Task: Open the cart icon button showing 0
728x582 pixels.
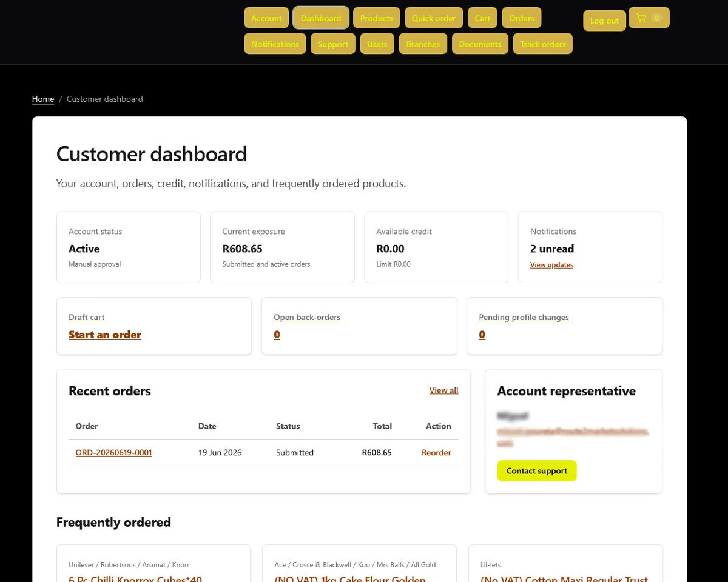Action: [649, 18]
